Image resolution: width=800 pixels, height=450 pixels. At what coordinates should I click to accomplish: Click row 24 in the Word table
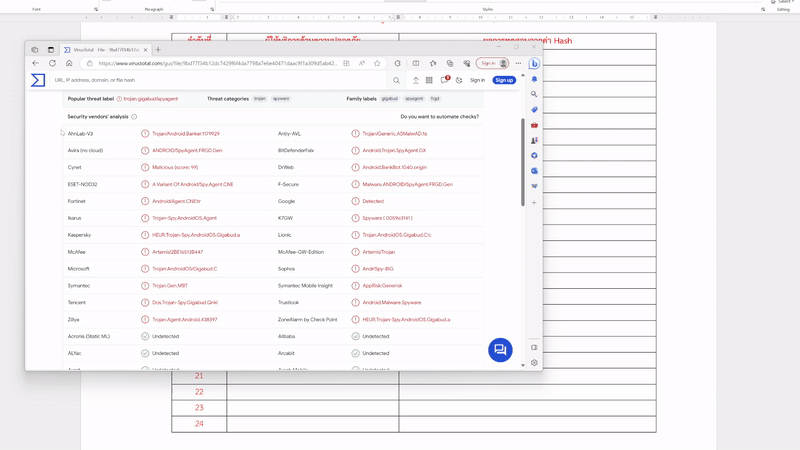pos(414,424)
